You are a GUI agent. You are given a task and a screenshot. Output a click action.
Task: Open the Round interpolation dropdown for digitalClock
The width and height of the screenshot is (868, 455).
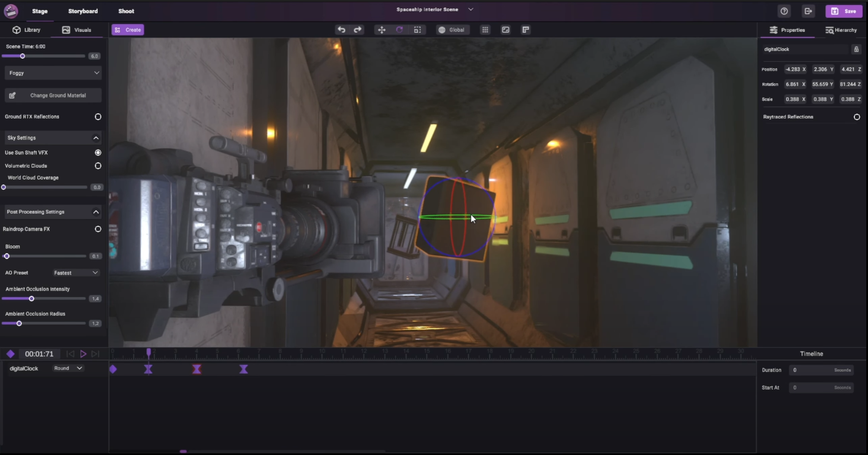point(67,368)
